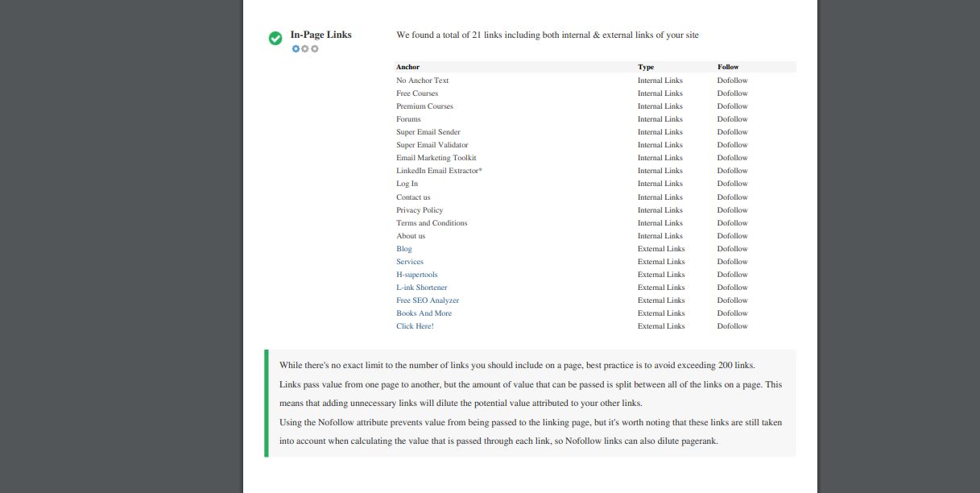Viewport: 980px width, 493px height.
Task: Click the blue gear icon under In-Page Links
Action: (x=296, y=49)
